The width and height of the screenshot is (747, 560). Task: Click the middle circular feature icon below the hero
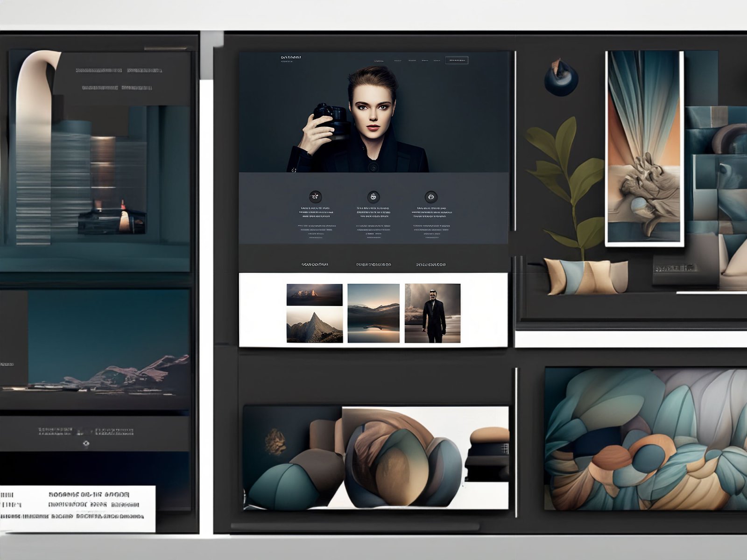coord(373,196)
